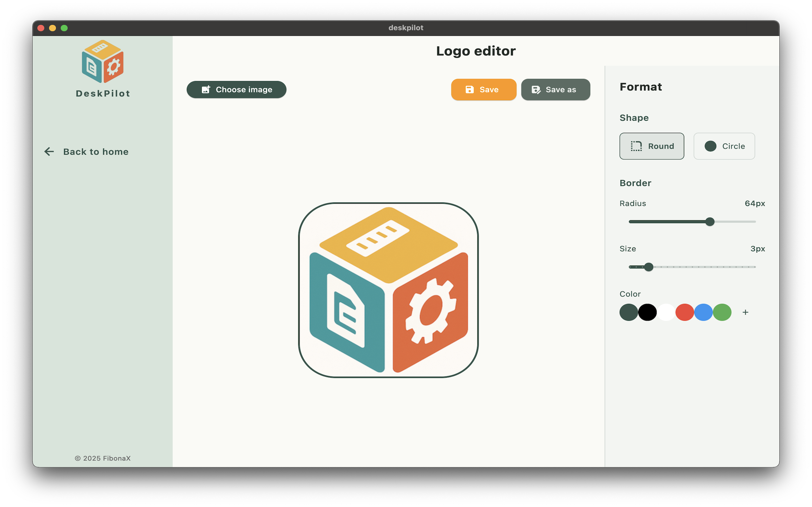Open Choose image via its picture icon
The height and width of the screenshot is (507, 812).
pos(206,90)
